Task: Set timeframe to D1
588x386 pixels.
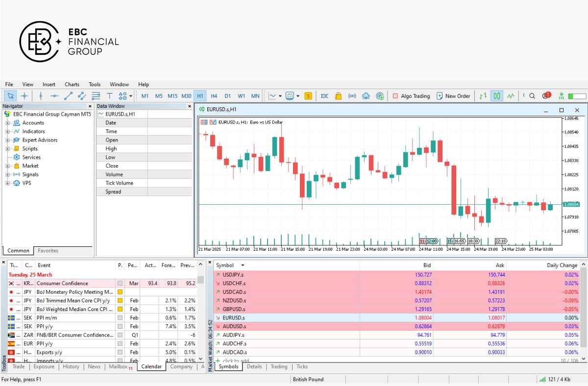Action: pos(228,96)
